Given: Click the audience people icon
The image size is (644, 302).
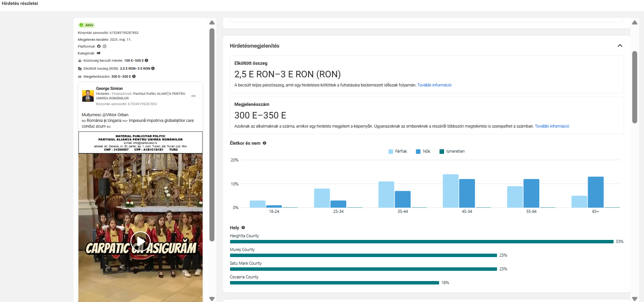Looking at the screenshot, I should pos(80,61).
